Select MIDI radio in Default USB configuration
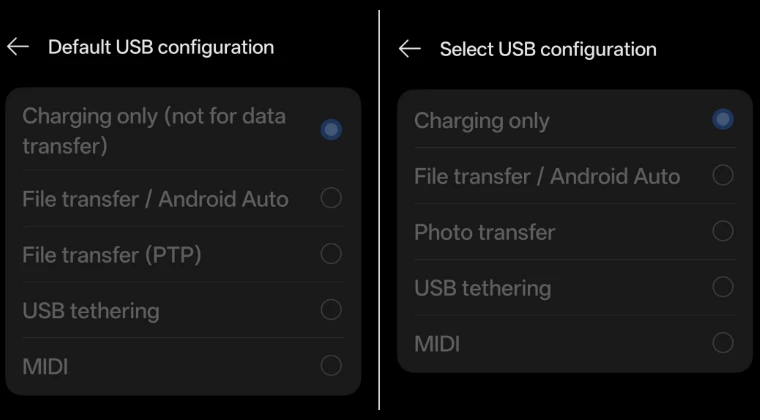Screen dimensions: 760x420 click(x=331, y=366)
